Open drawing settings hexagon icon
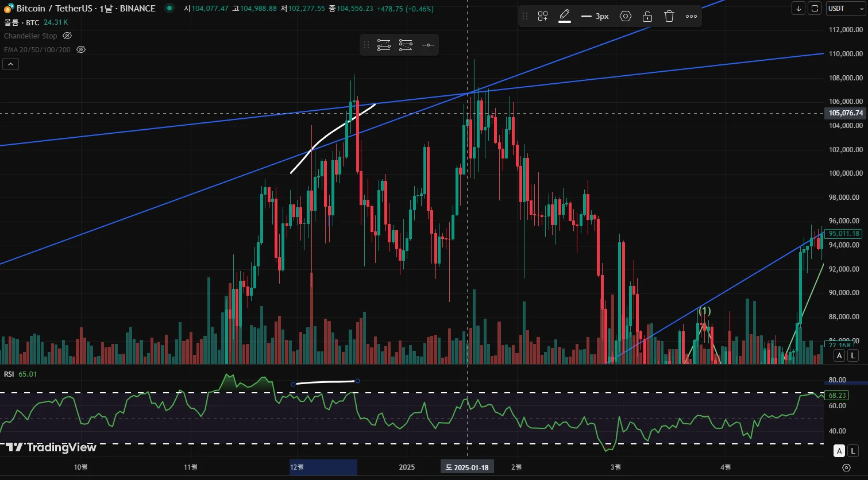Screen dimensions: 868x480 (626, 16)
